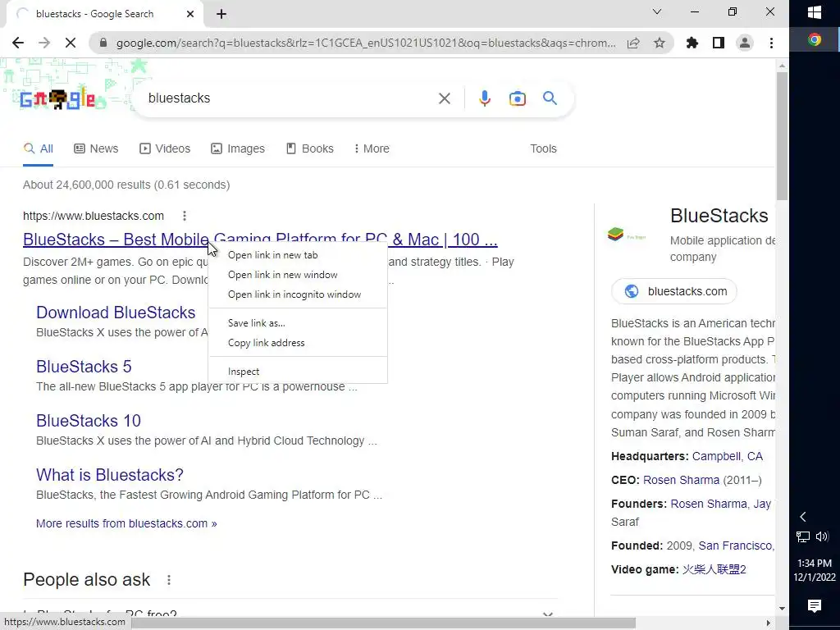Image resolution: width=840 pixels, height=630 pixels.
Task: Start voice search with the microphone icon
Action: 485,98
